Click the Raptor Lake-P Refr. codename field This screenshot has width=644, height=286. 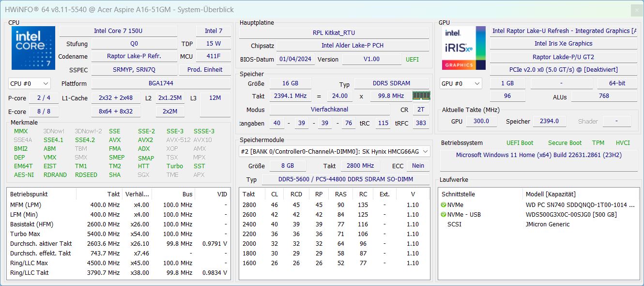pos(134,56)
